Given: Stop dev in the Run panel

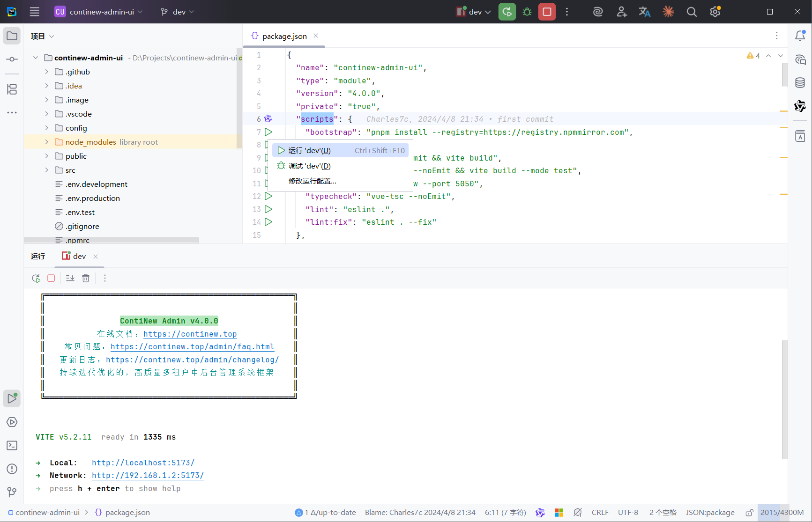Looking at the screenshot, I should pyautogui.click(x=51, y=278).
